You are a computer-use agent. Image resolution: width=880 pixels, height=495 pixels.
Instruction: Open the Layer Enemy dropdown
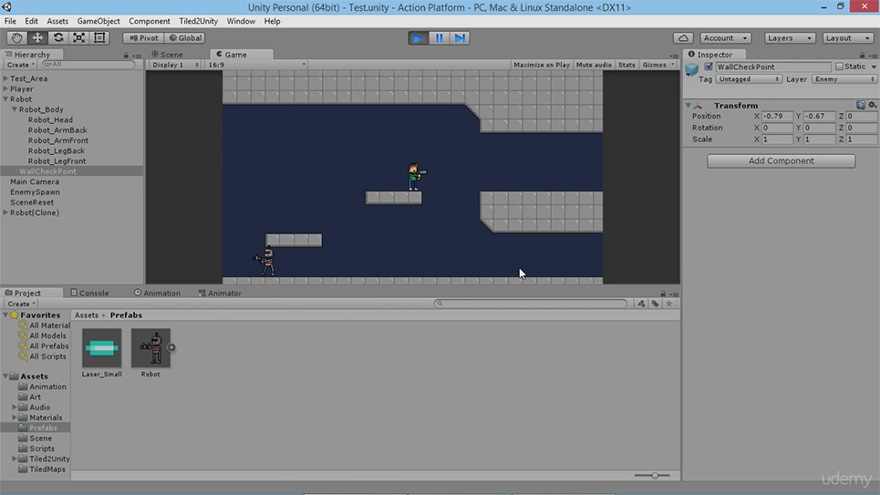point(844,79)
